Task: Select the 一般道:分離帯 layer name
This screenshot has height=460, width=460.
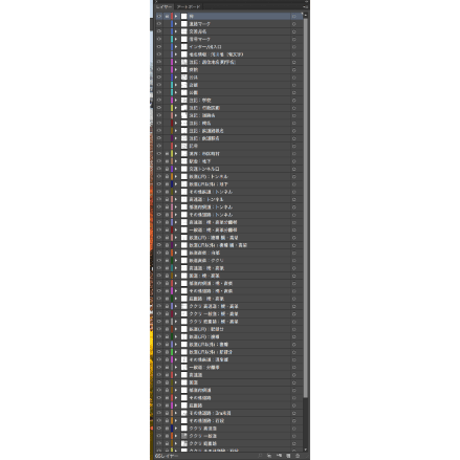Action: coord(204,367)
